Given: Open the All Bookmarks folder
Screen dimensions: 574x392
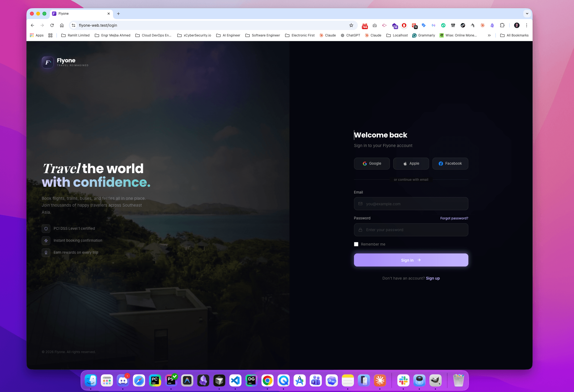Looking at the screenshot, I should point(514,35).
